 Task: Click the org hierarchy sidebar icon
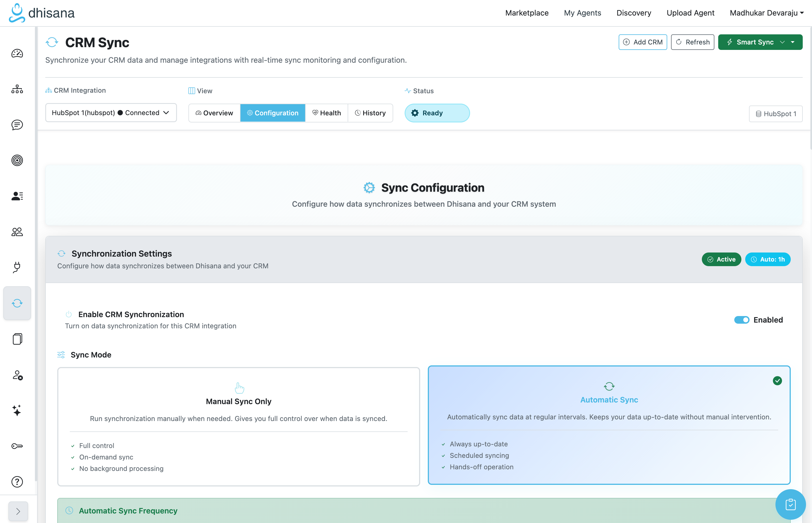(x=17, y=89)
